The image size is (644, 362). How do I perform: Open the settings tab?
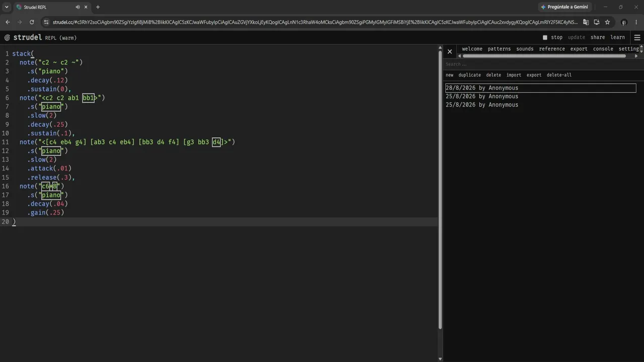[x=629, y=49]
